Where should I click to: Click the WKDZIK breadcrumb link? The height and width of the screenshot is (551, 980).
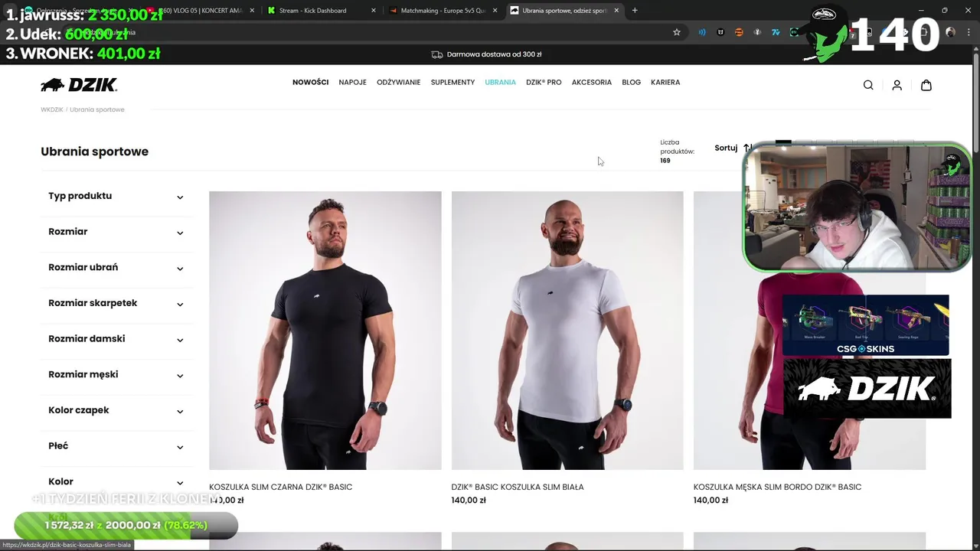point(52,109)
